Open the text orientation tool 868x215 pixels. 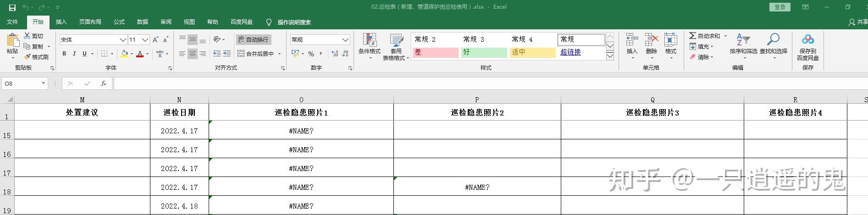tap(217, 39)
